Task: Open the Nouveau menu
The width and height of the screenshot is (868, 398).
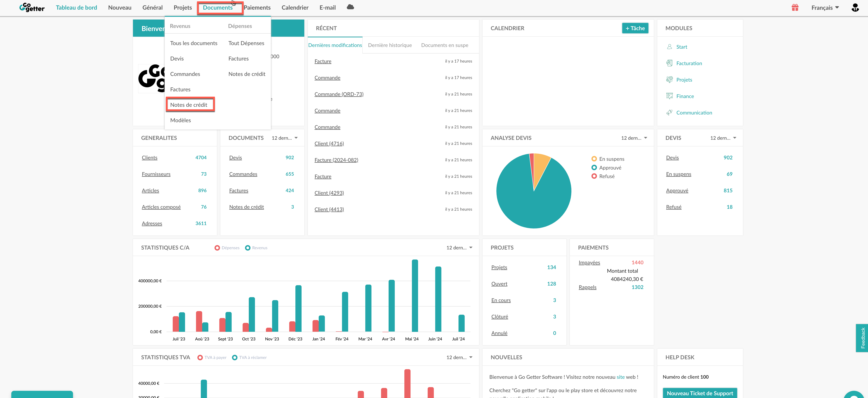Action: (120, 8)
